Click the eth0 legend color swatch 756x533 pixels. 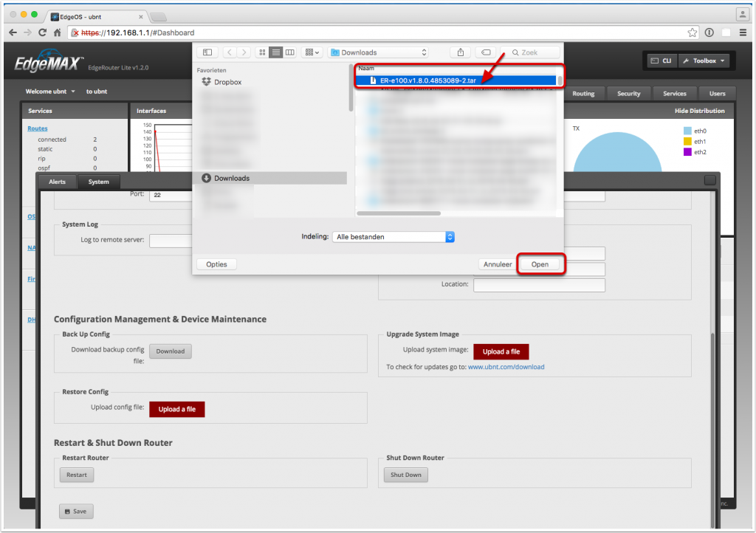pos(687,131)
